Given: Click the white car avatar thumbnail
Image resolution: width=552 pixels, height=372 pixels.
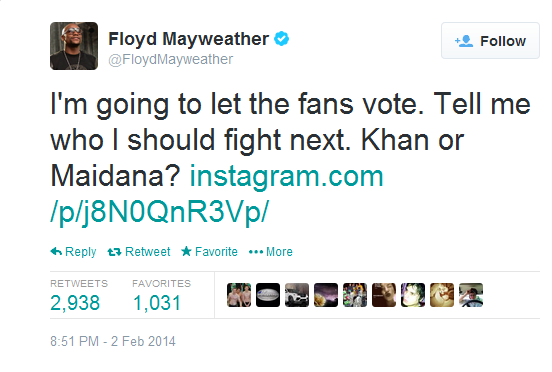Looking at the screenshot, I should 297,295.
